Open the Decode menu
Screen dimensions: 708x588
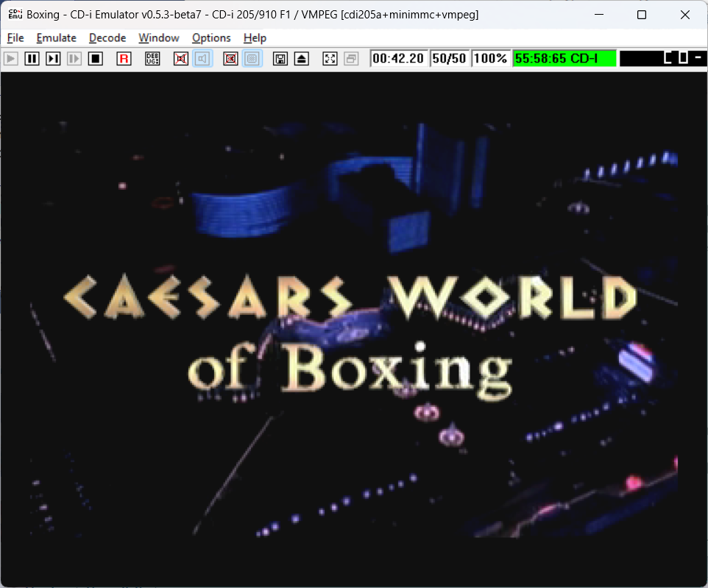tap(107, 38)
